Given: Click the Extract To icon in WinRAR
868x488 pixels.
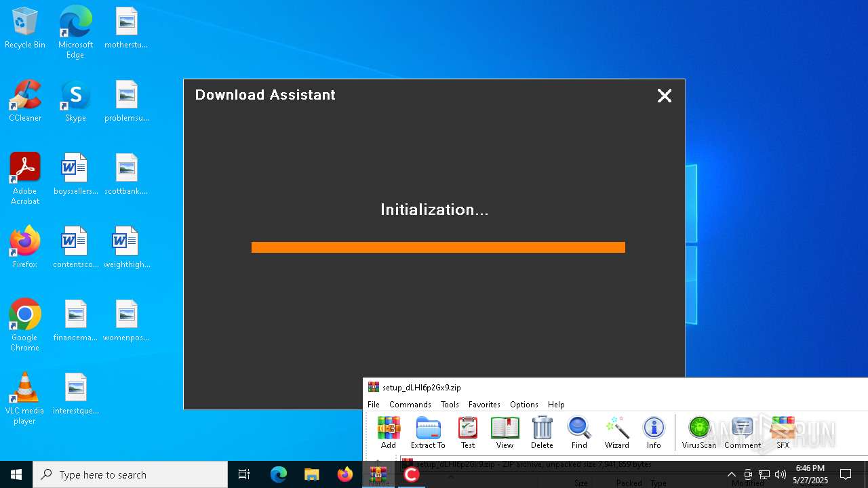Looking at the screenshot, I should tap(428, 432).
